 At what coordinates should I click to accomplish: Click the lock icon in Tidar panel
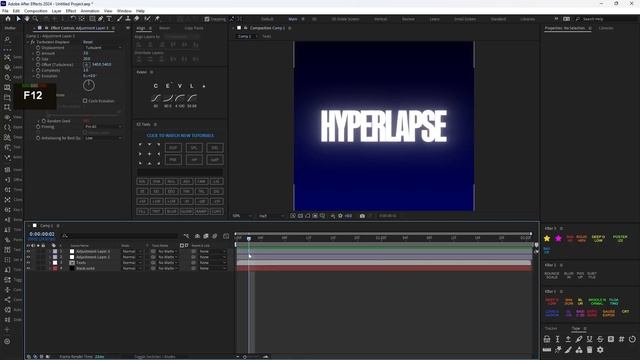pos(547,339)
